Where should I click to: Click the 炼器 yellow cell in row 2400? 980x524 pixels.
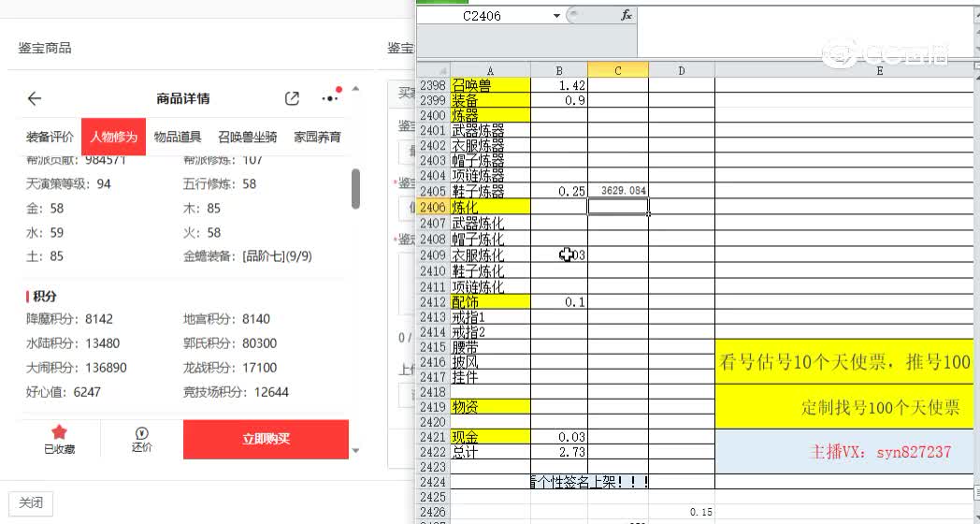(490, 115)
